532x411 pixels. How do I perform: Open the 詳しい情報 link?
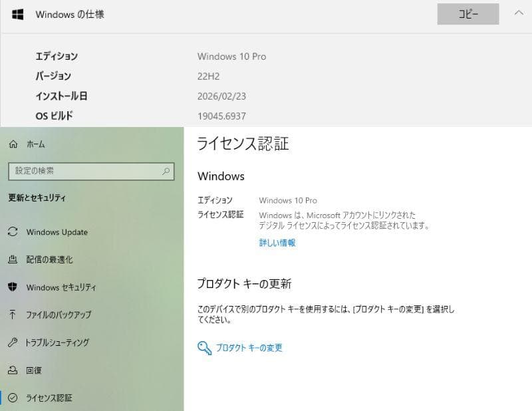(x=277, y=243)
